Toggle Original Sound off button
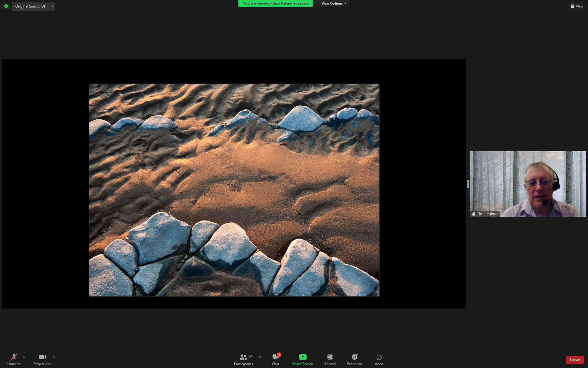This screenshot has width=588, height=368. tap(31, 6)
